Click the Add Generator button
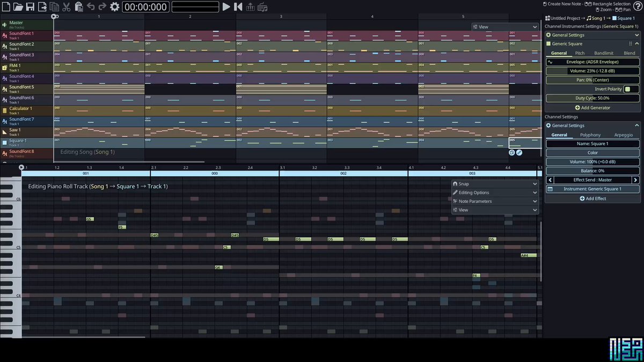This screenshot has width=644, height=362. (592, 108)
